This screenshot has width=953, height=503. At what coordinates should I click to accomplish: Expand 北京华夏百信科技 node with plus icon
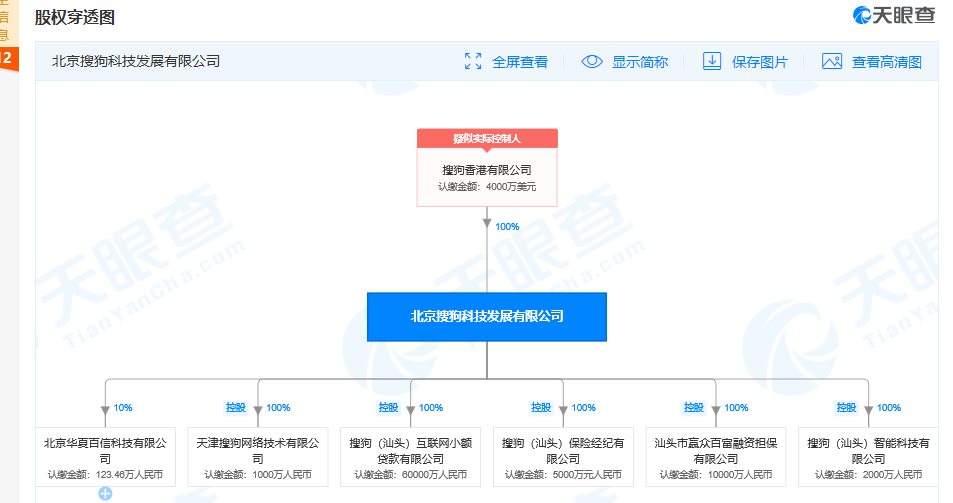click(105, 493)
